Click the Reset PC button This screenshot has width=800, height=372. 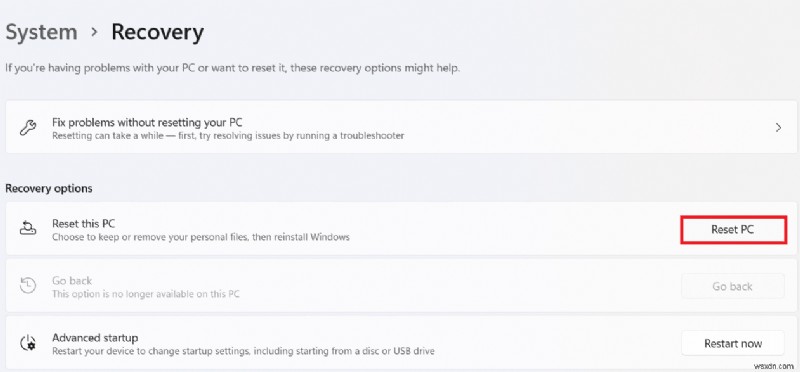(733, 230)
